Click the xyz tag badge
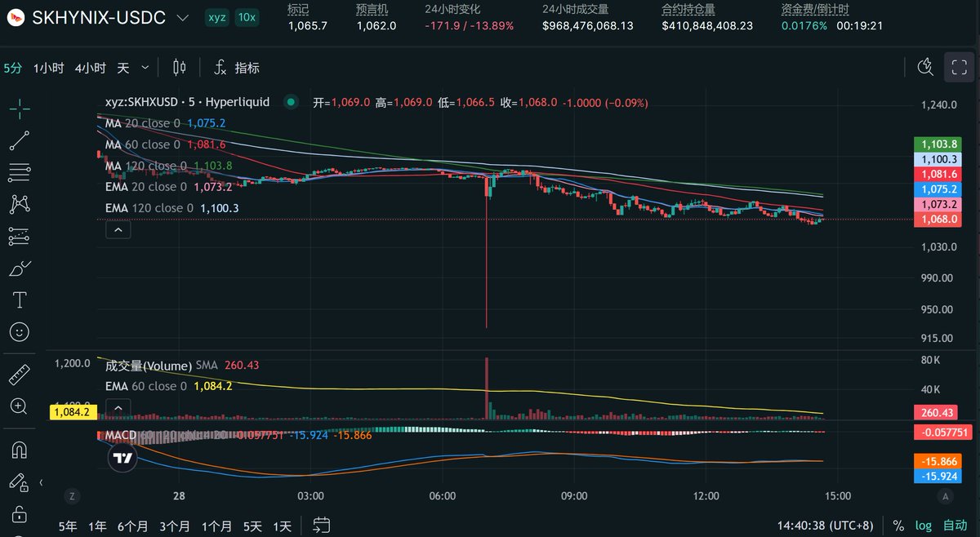The width and height of the screenshot is (980, 537). click(x=216, y=16)
